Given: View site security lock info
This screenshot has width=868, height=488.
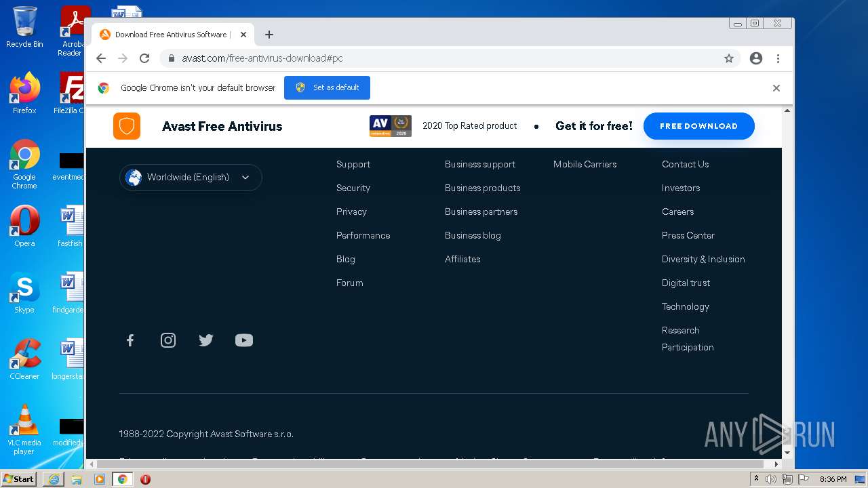Looking at the screenshot, I should point(172,58).
